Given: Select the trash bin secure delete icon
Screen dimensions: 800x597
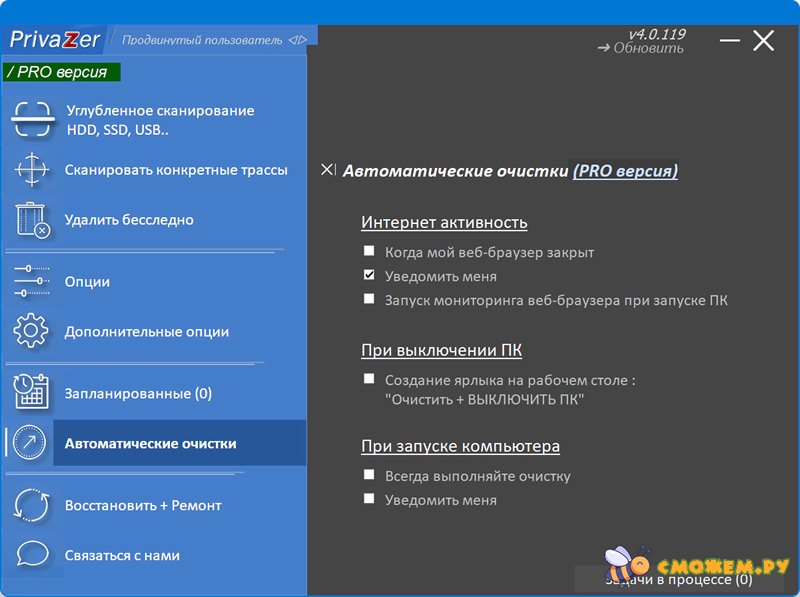Looking at the screenshot, I should point(32,220).
